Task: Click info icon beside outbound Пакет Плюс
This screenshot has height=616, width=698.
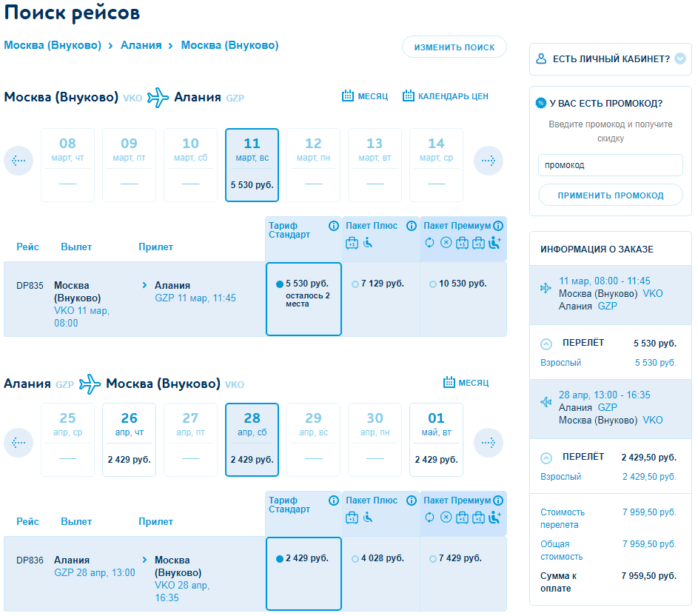Action: 412,226
